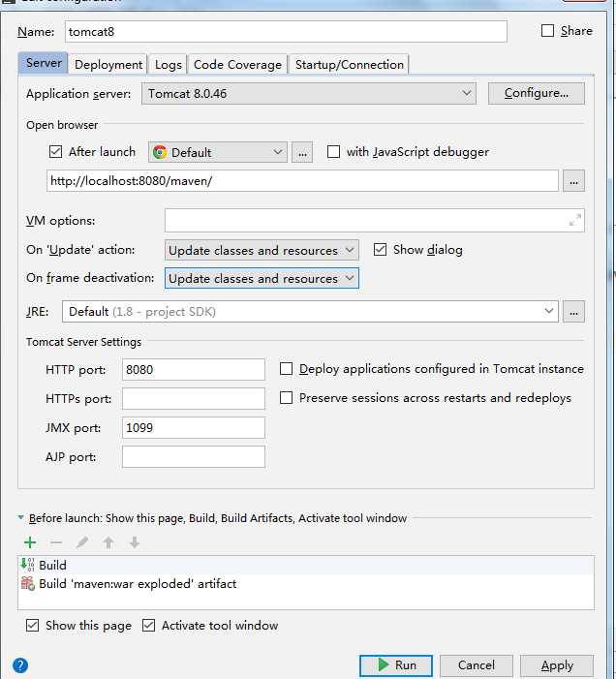Open the On 'Update' action dropdown
The height and width of the screenshot is (679, 616).
[x=262, y=250]
